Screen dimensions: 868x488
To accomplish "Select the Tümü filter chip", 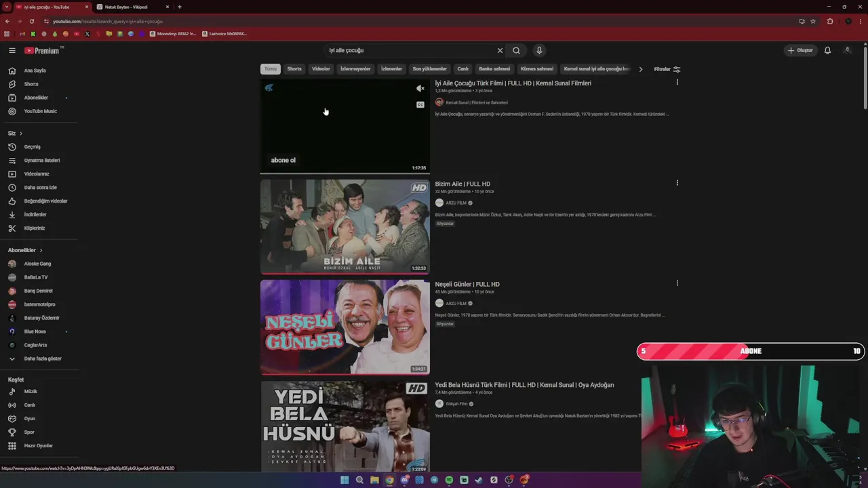I will click(x=271, y=69).
